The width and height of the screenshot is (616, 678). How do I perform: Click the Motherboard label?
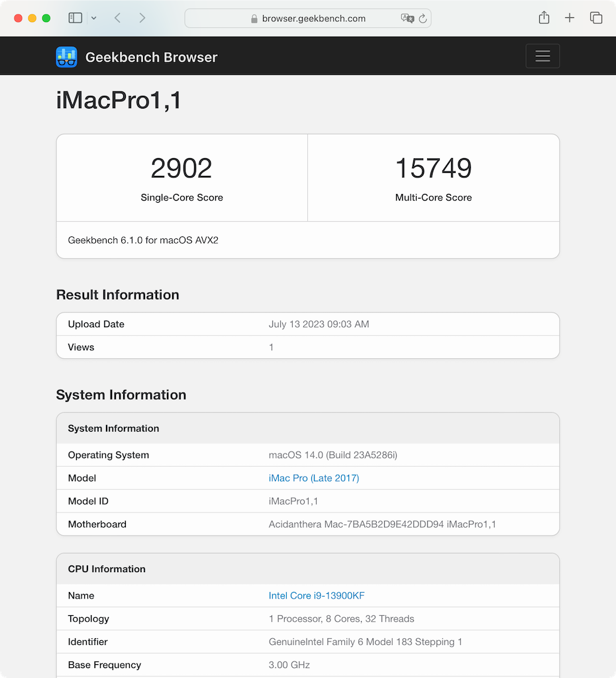[x=97, y=524]
